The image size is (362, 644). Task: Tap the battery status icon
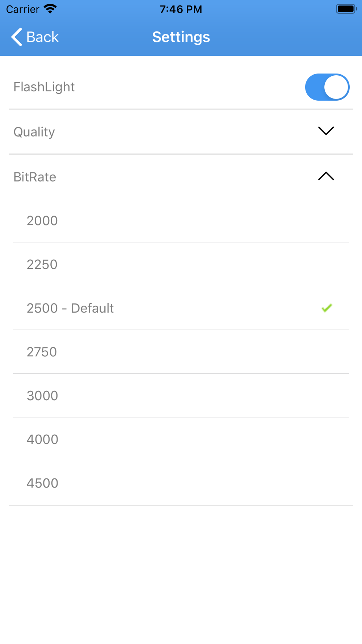pyautogui.click(x=346, y=9)
